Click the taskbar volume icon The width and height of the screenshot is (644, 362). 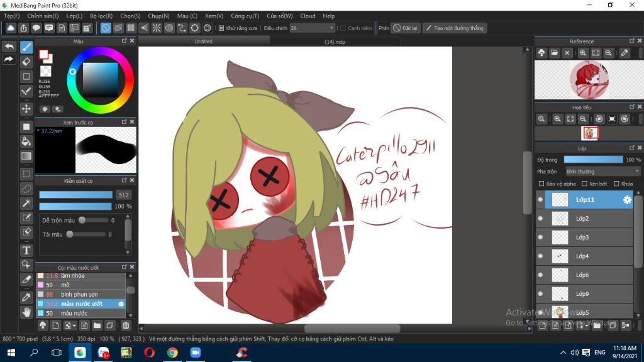[x=575, y=353]
